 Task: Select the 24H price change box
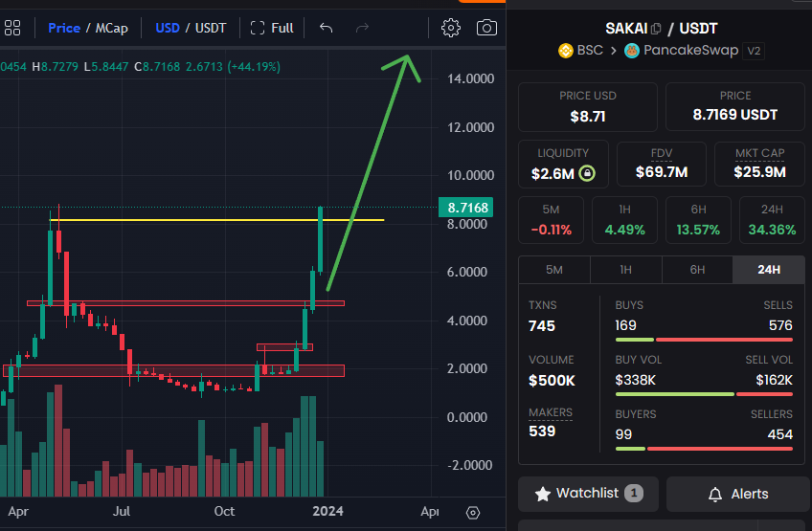(772, 220)
